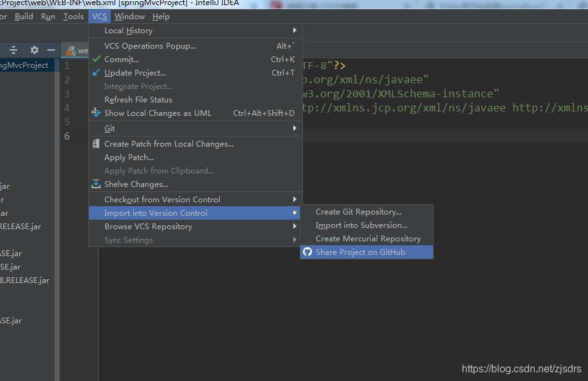Image resolution: width=588 pixels, height=381 pixels.
Task: Click the xmlns.jcp.org/xml/ns/javaee URL in editor
Action: tap(420, 108)
